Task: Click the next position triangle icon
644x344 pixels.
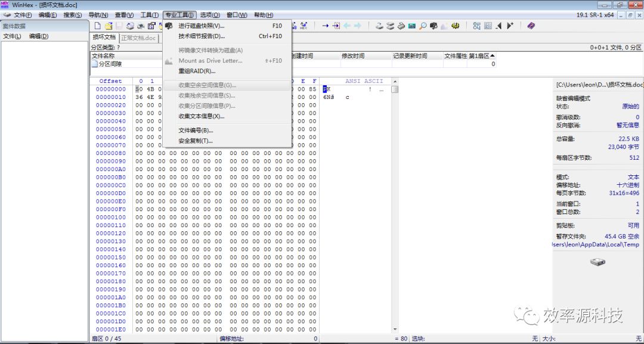Action: pyautogui.click(x=510, y=26)
